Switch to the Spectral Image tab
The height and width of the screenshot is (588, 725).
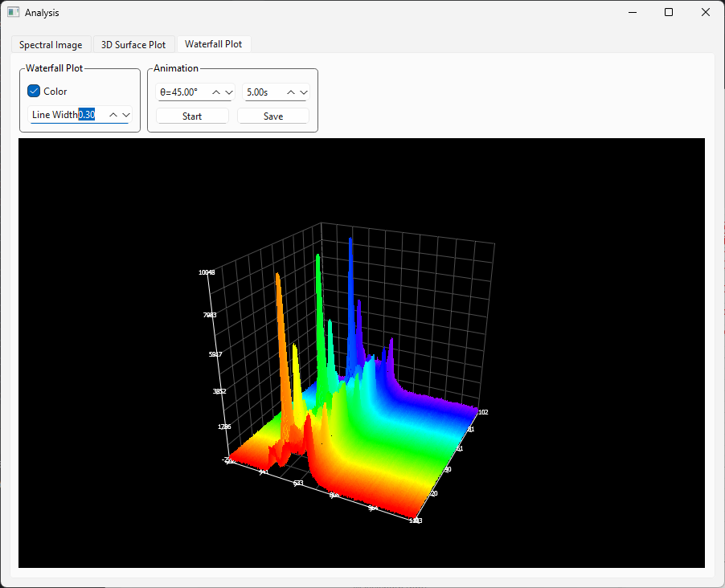[51, 45]
